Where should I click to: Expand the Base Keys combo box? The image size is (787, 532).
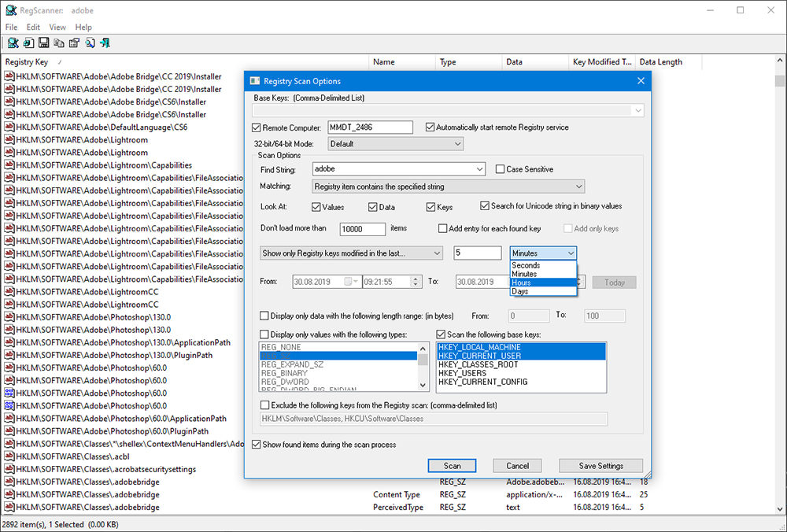(638, 110)
